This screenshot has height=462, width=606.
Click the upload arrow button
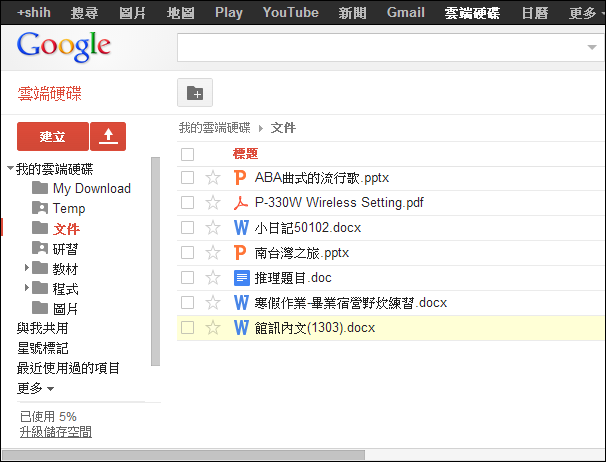(x=108, y=136)
